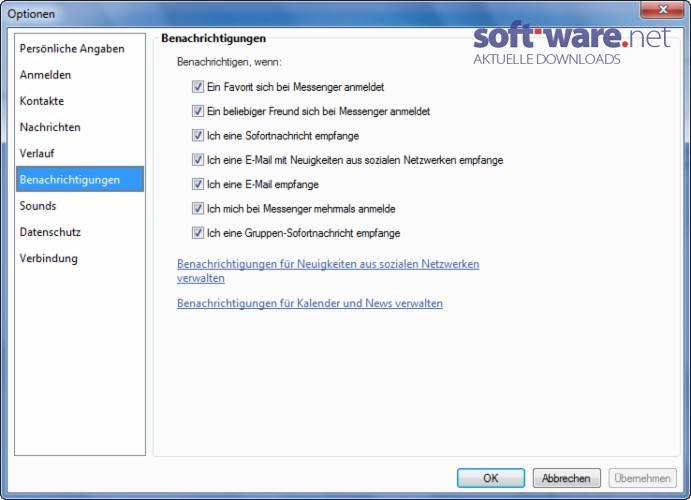Click Abbrechen to cancel
Viewport: 691px width, 500px height.
[x=566, y=478]
